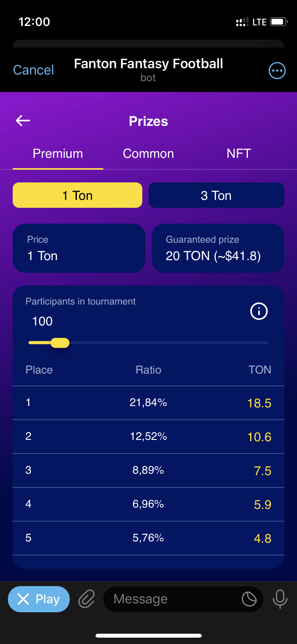Tap the microphone voice message icon
297x644 pixels.
pyautogui.click(x=280, y=599)
